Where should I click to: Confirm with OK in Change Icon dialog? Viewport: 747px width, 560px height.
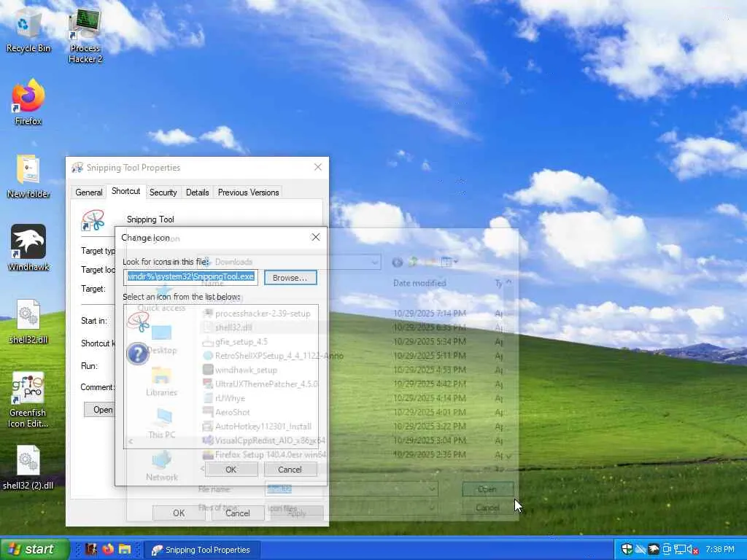(x=231, y=470)
